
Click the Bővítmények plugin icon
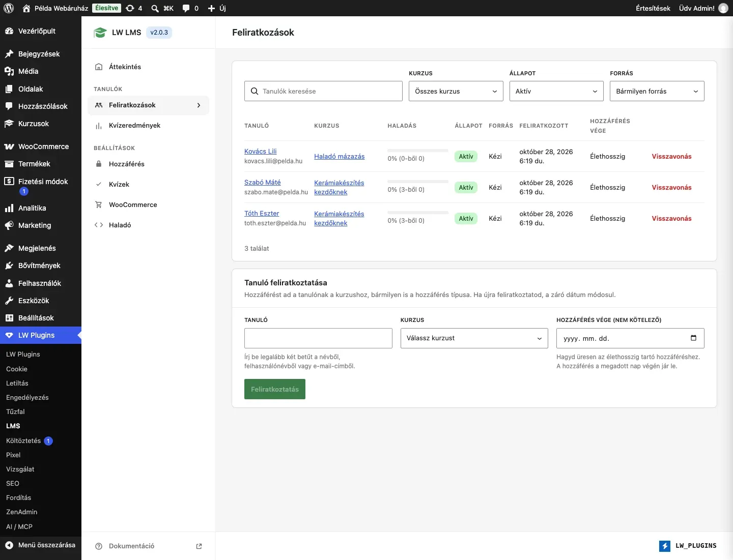click(9, 266)
